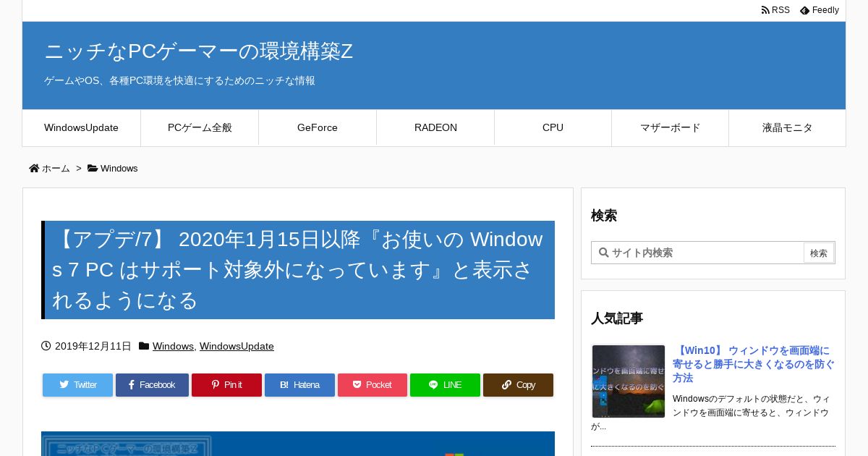Click the Pinterest icon on Pin it
868x456 pixels.
coord(215,385)
